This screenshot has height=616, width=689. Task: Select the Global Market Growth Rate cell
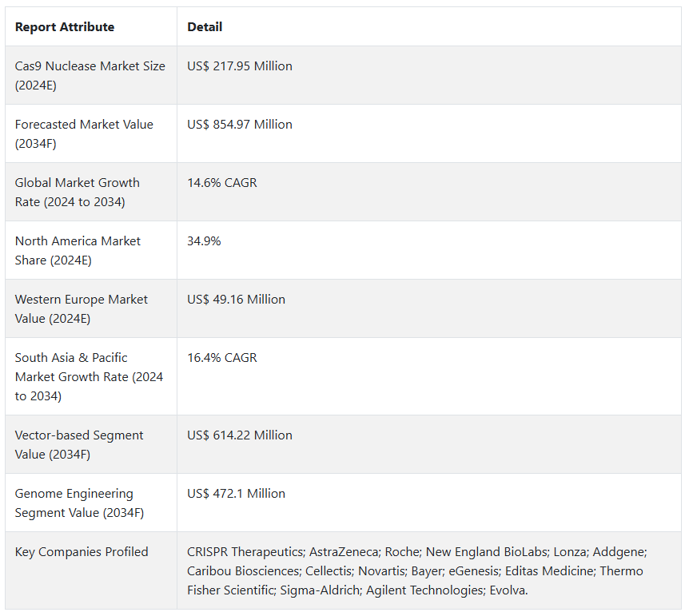tap(78, 192)
